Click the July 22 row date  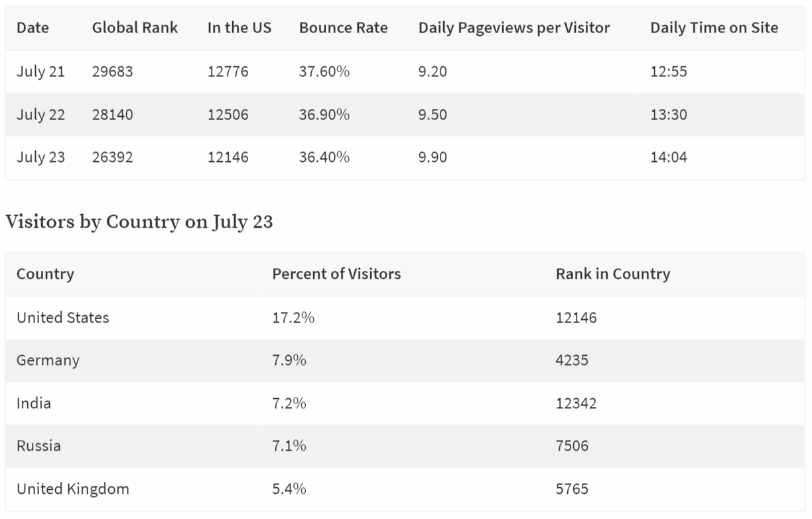[x=40, y=115]
